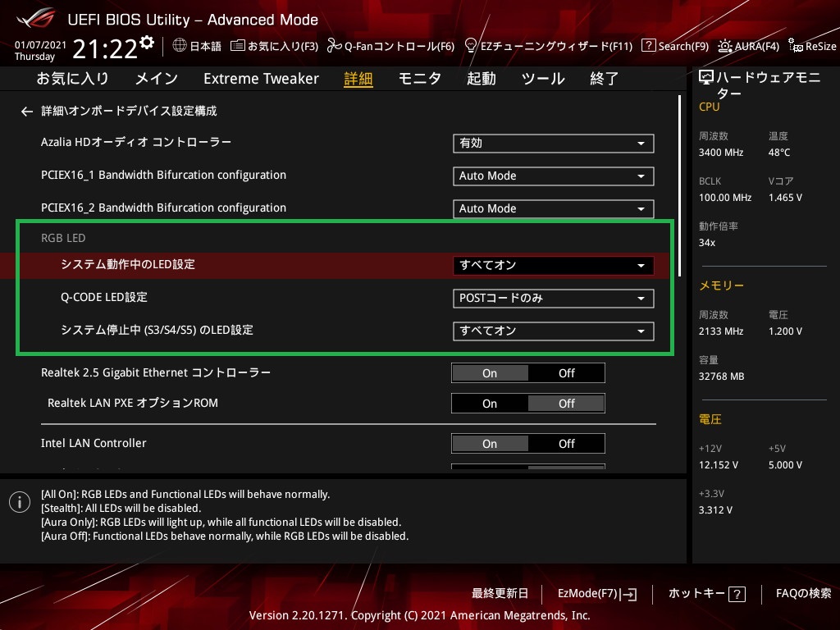Viewport: 840px width, 630px height.
Task: Click the RGB LED section heading
Action: tap(63, 239)
